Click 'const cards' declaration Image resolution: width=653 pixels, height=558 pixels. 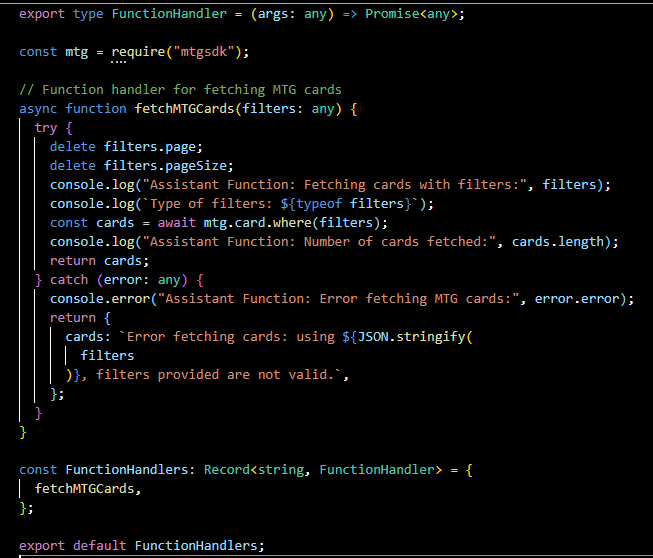coord(92,223)
